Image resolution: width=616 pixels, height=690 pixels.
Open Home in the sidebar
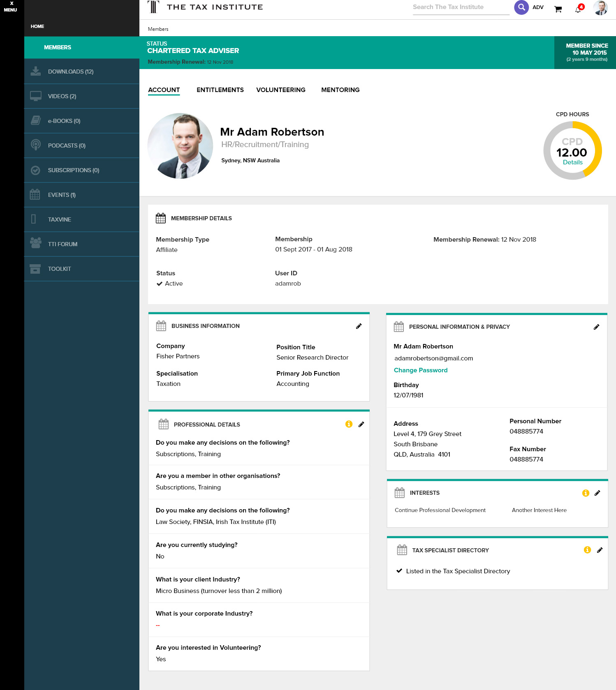[x=37, y=26]
